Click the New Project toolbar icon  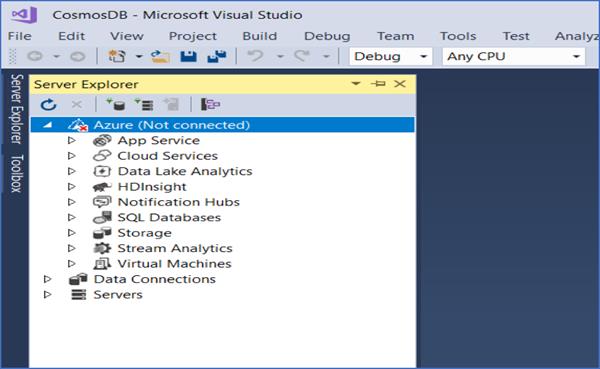[x=117, y=56]
